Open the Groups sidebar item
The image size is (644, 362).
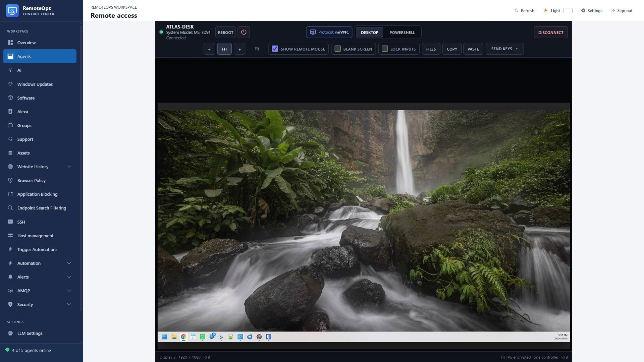click(40, 125)
